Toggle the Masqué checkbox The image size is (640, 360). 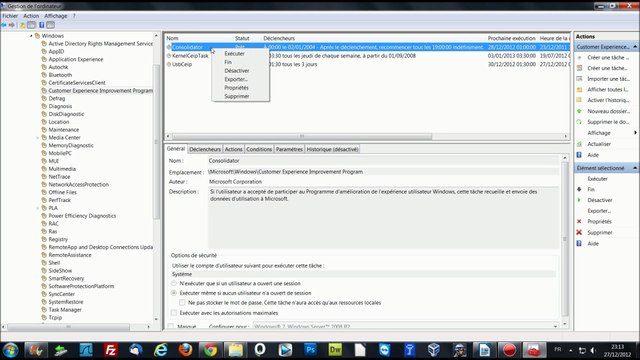coord(171,327)
